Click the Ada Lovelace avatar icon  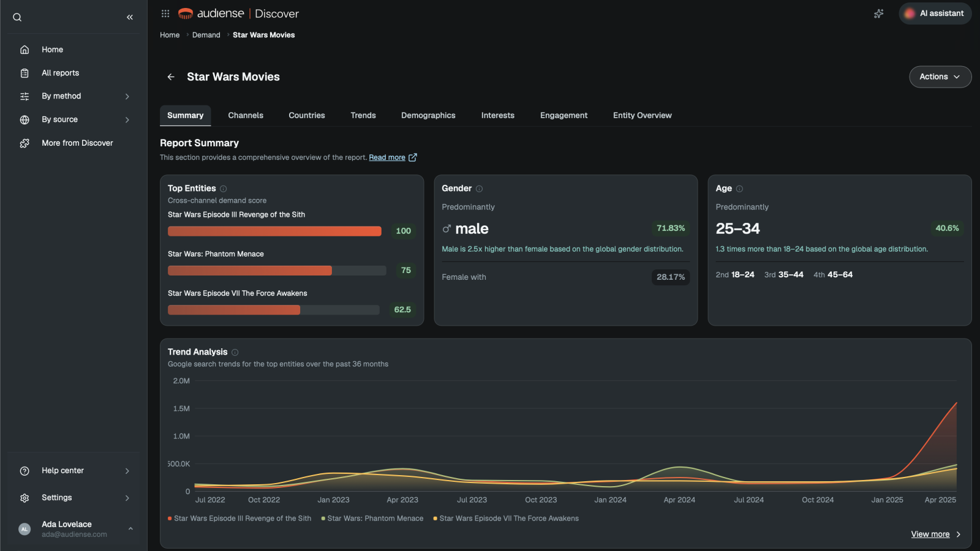click(24, 529)
